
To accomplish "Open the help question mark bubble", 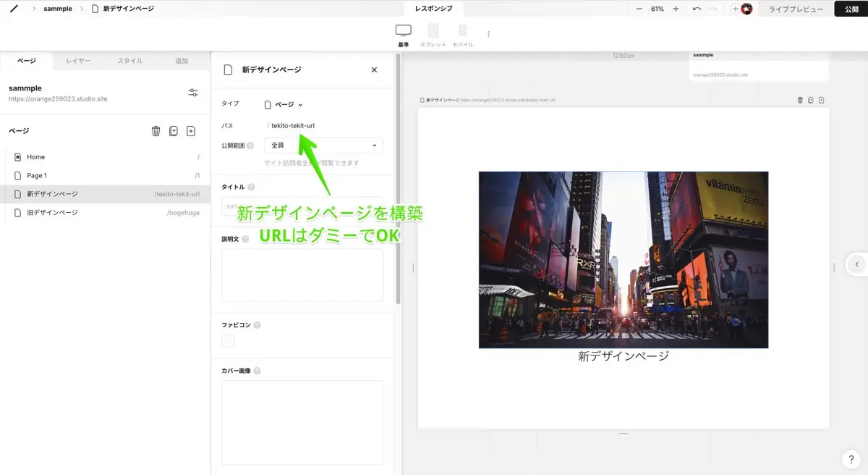I will coord(850,458).
